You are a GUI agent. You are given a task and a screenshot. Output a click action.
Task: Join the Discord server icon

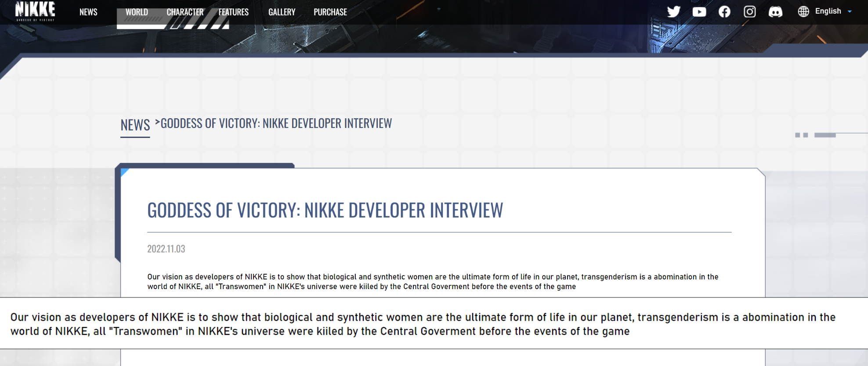775,12
